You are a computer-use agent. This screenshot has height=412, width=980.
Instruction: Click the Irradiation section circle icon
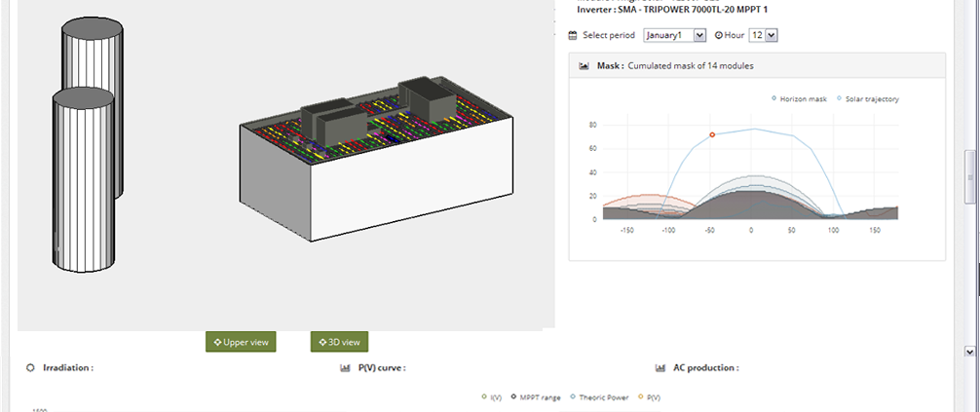click(x=30, y=368)
